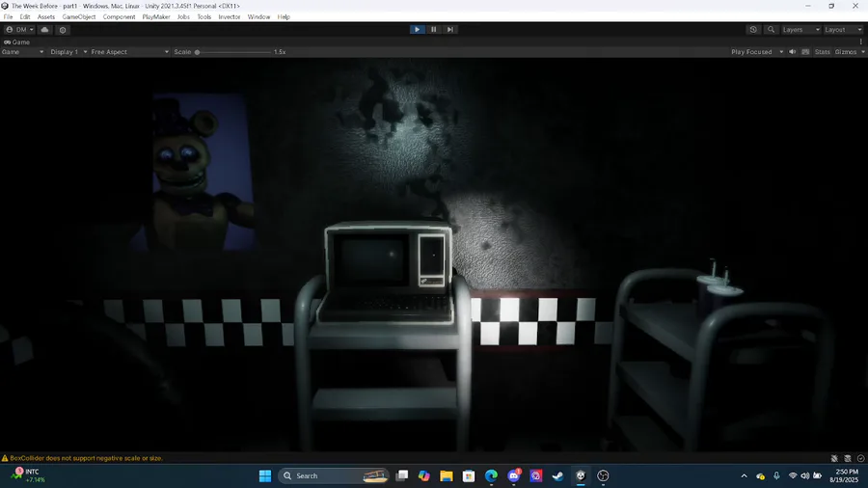Open version control settings gear icon
Image resolution: width=868 pixels, height=488 pixels.
pos(63,29)
